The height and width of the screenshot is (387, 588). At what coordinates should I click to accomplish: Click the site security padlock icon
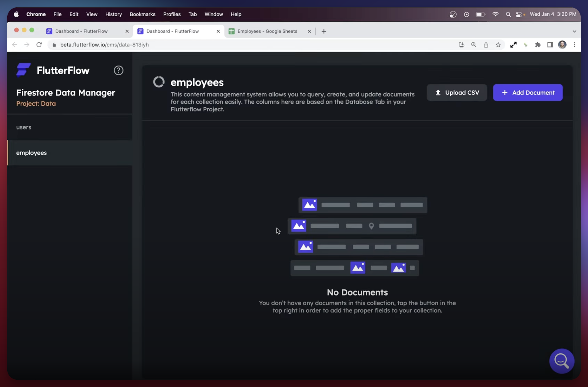[54, 45]
